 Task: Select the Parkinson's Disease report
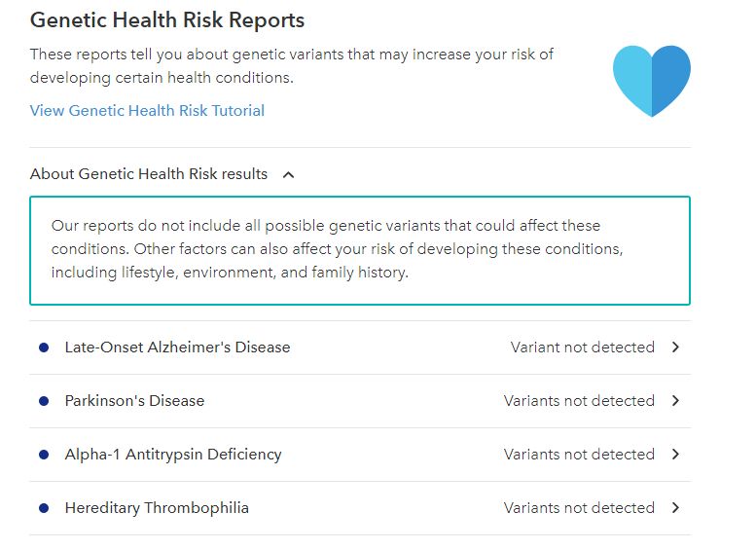click(x=134, y=401)
